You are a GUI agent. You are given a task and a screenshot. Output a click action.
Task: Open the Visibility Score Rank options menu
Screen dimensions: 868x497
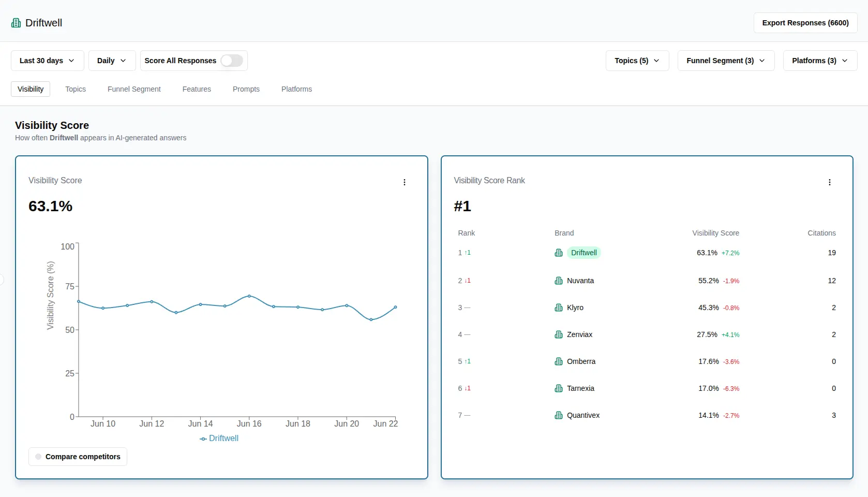830,182
